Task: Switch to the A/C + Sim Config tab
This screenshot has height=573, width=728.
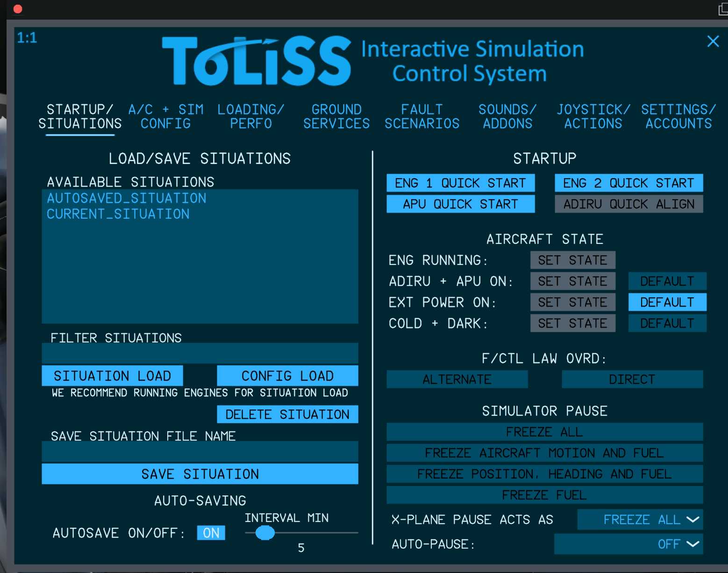Action: pyautogui.click(x=166, y=116)
